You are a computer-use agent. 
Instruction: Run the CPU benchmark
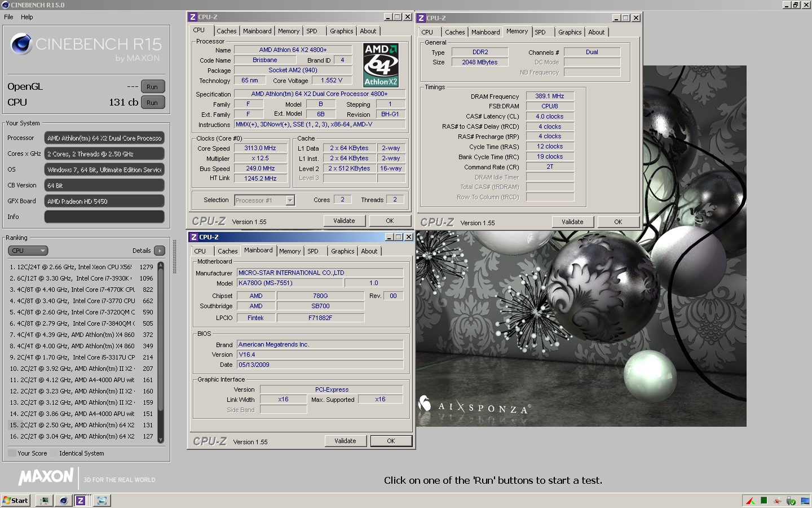point(152,103)
